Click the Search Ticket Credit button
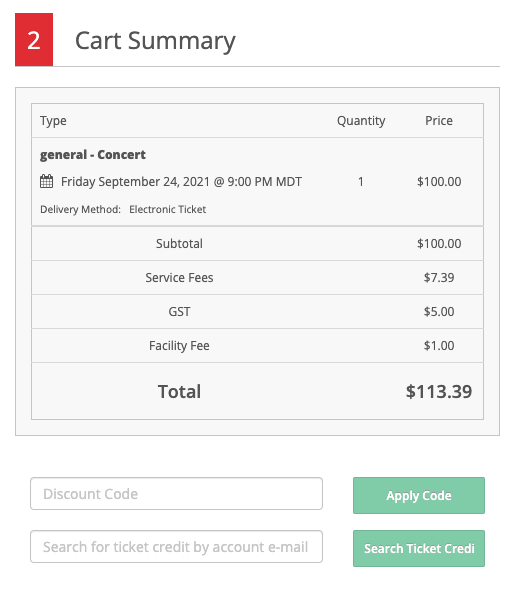Viewport: 524px width, 603px height. (x=419, y=548)
